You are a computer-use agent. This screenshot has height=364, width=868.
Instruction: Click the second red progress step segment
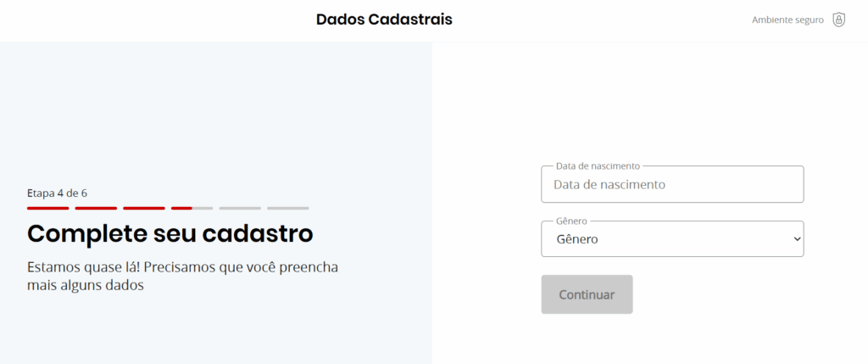click(x=96, y=208)
